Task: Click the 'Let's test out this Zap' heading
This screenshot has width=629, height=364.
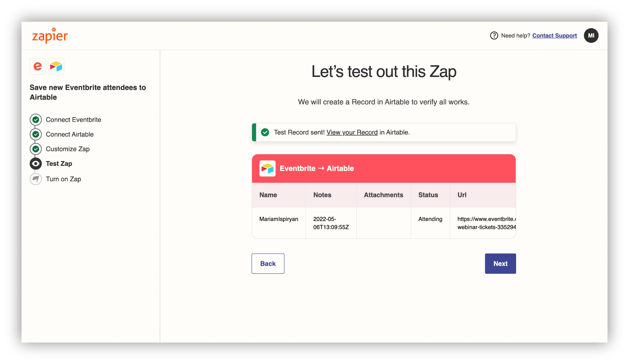Action: click(x=384, y=71)
